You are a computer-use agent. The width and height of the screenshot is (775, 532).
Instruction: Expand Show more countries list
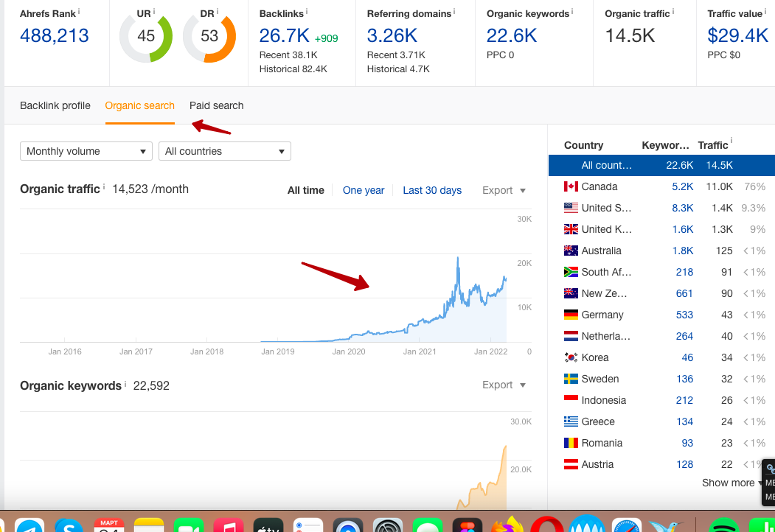click(x=731, y=483)
